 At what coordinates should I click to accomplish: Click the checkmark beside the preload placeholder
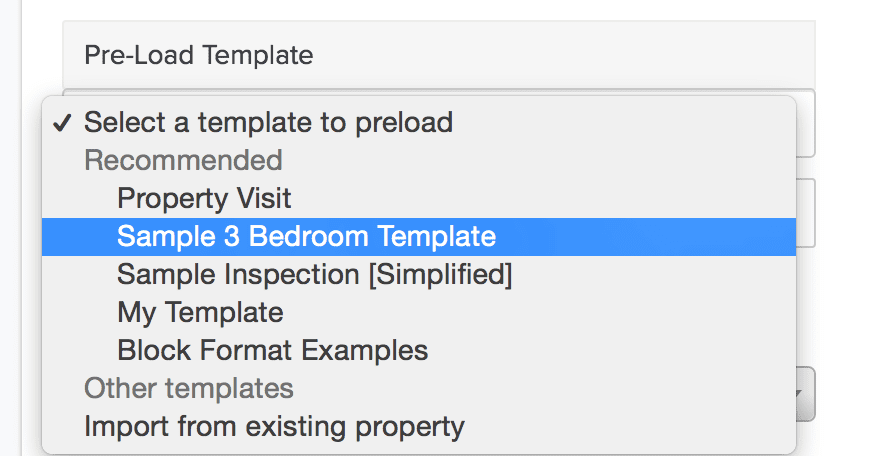pos(62,123)
